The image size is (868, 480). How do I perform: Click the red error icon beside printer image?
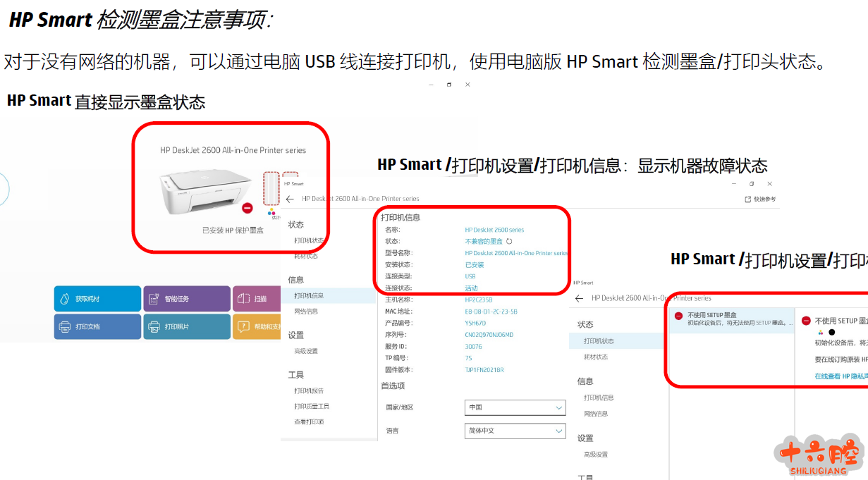click(247, 208)
